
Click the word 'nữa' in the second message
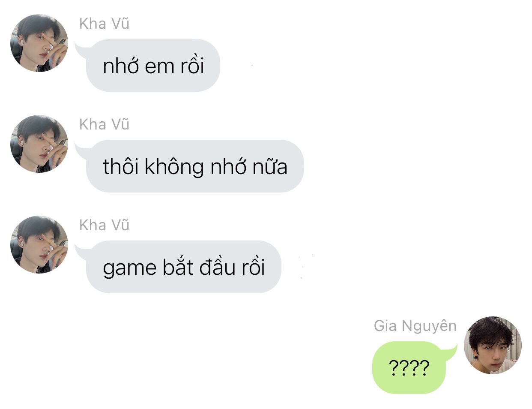269,167
